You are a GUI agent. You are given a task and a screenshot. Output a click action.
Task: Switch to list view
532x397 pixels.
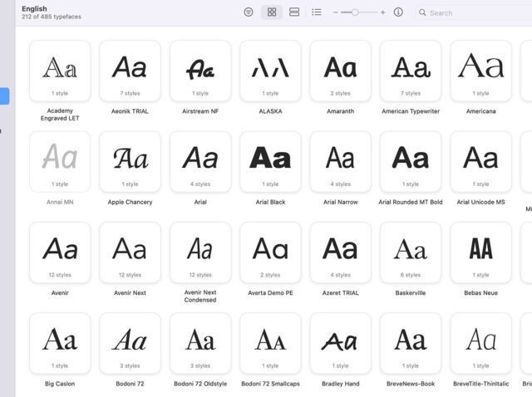pos(317,12)
